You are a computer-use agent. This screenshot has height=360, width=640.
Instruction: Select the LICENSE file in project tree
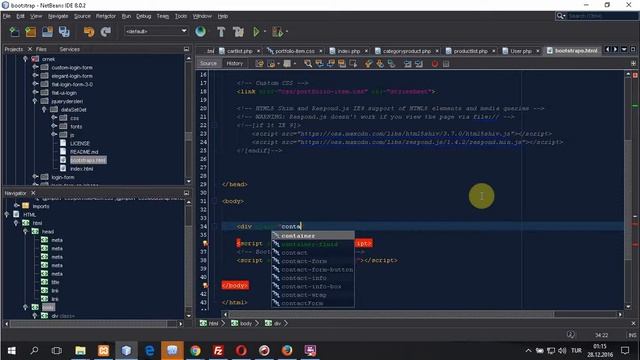point(80,143)
